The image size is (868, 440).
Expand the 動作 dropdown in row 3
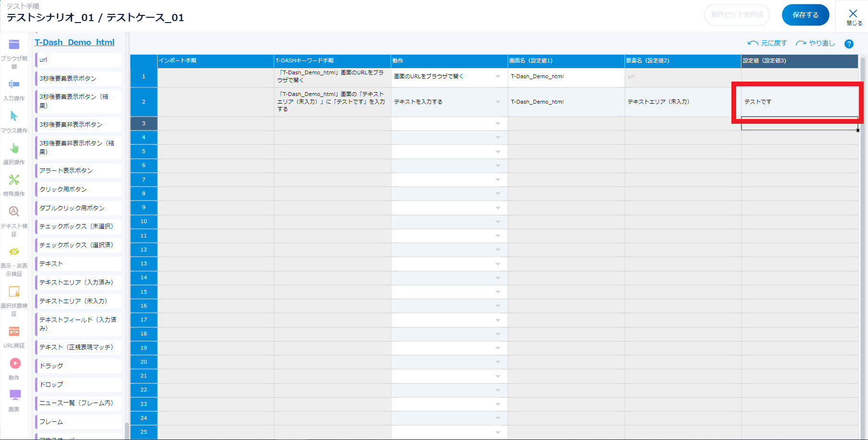(498, 124)
